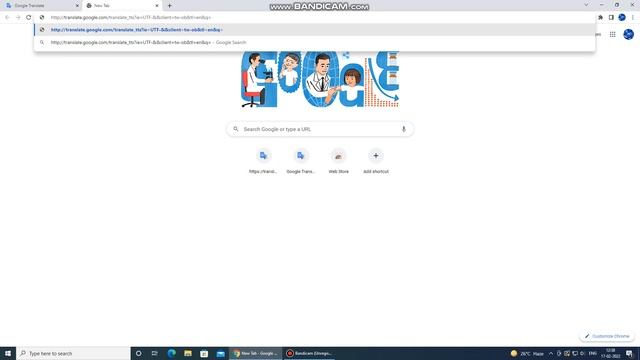Go forward to the next page

(18, 18)
